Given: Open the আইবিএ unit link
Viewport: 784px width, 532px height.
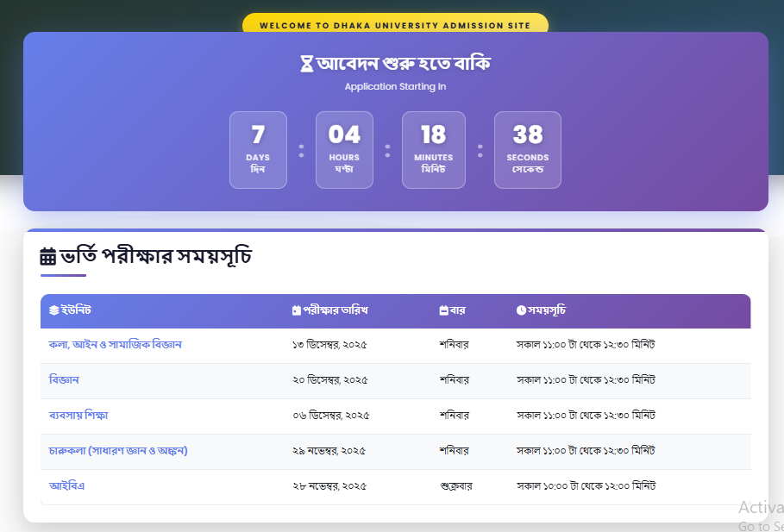Looking at the screenshot, I should click(x=66, y=486).
